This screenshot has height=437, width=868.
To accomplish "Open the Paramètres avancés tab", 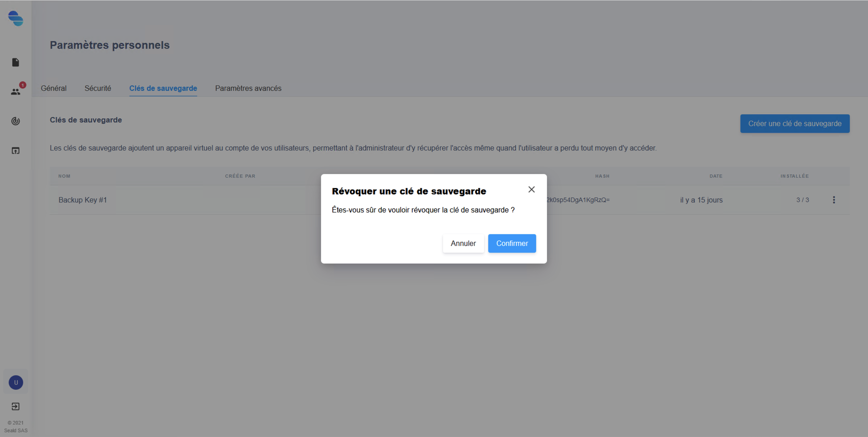I will 248,88.
